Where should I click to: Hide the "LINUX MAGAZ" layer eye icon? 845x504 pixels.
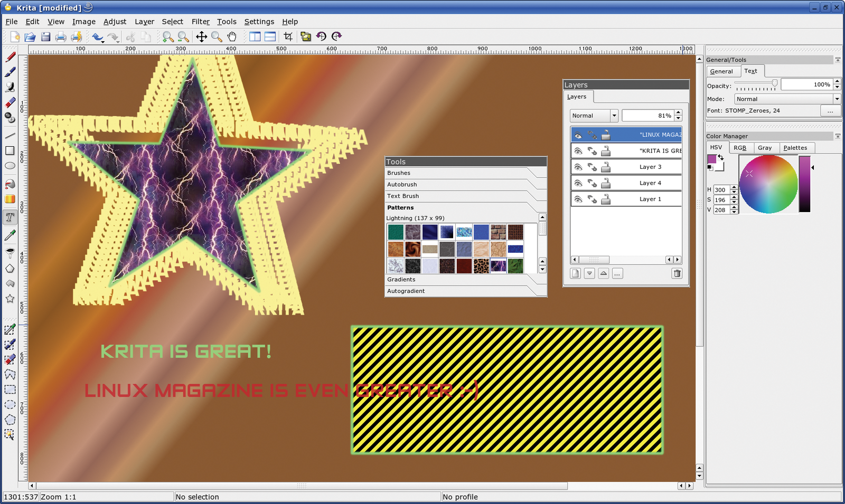click(x=578, y=135)
